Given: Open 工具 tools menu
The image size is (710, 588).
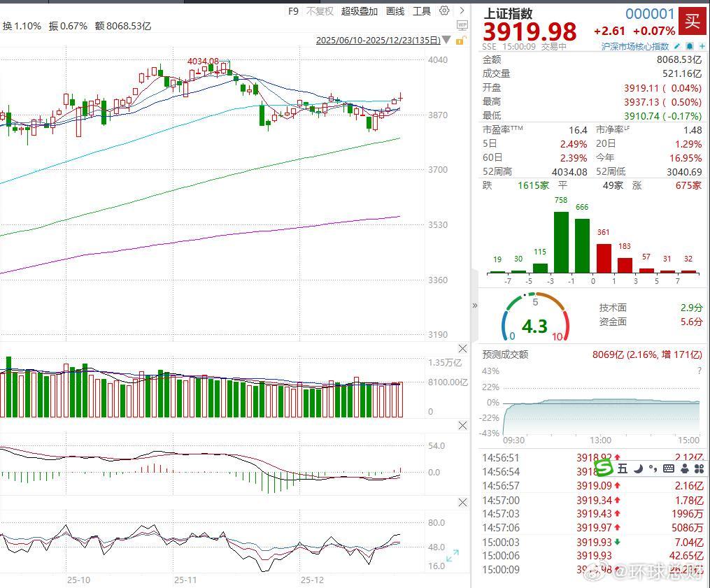Looking at the screenshot, I should click(x=421, y=11).
